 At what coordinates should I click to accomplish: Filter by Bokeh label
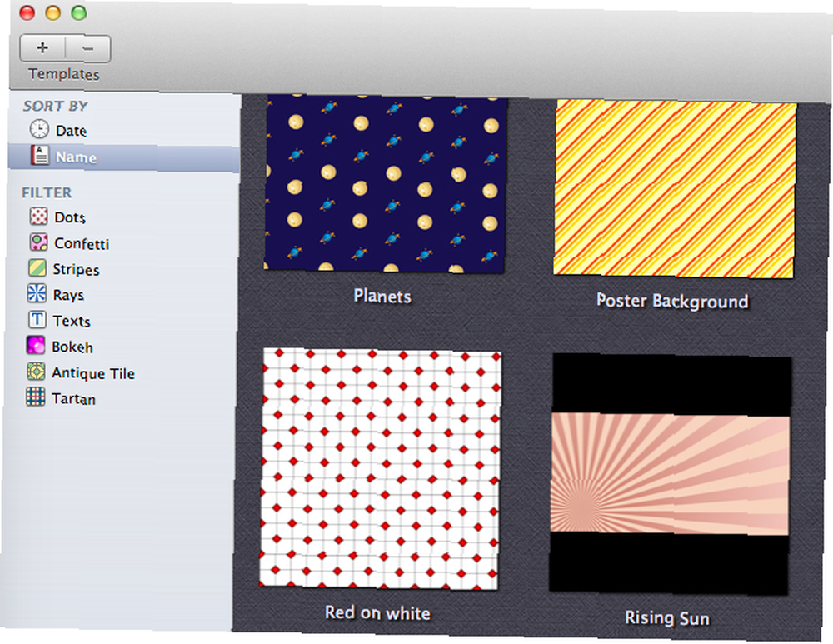coord(72,347)
